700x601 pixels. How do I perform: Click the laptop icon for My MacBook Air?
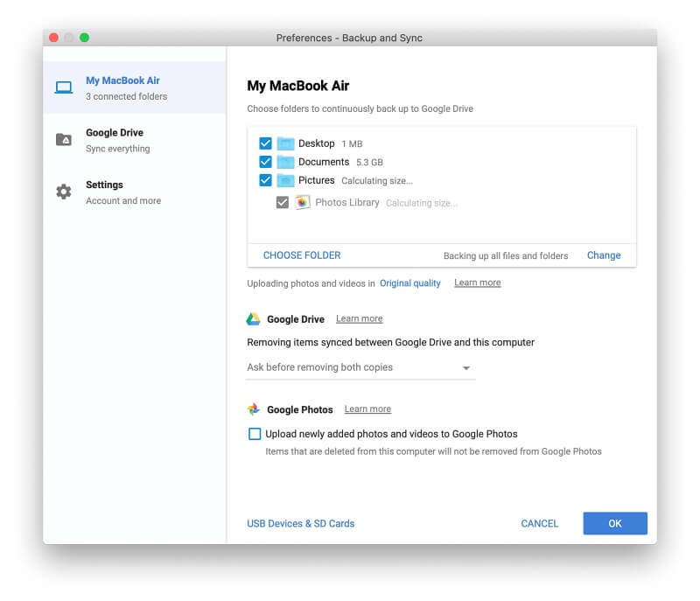63,87
